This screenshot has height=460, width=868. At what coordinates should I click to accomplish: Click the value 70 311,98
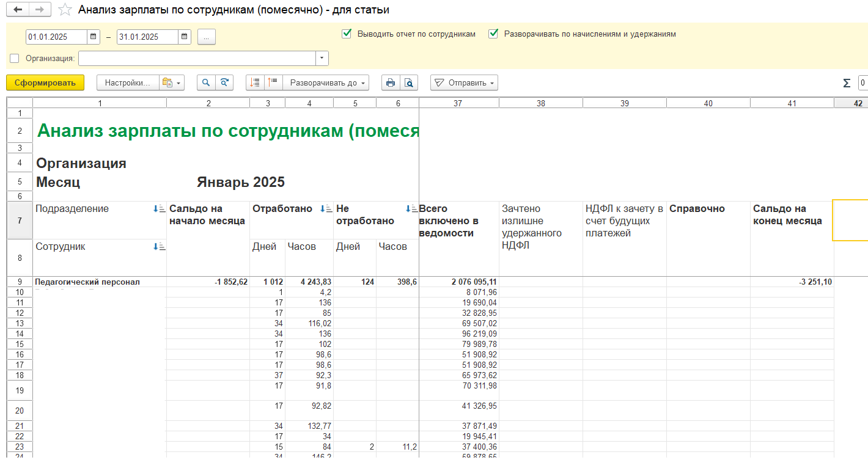click(480, 385)
